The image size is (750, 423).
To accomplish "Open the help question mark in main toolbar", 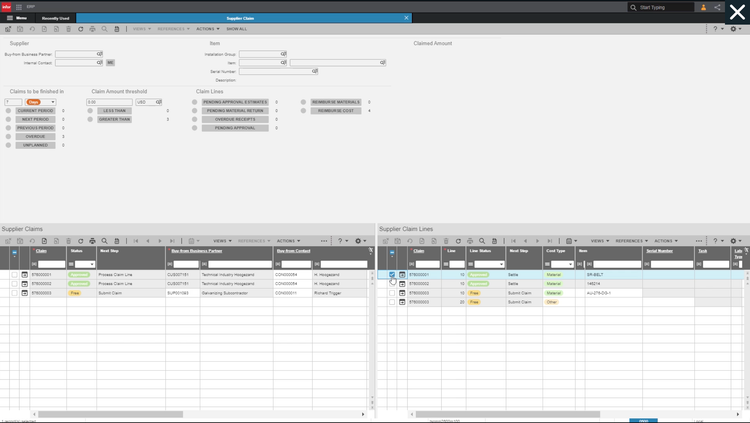I will [x=715, y=29].
